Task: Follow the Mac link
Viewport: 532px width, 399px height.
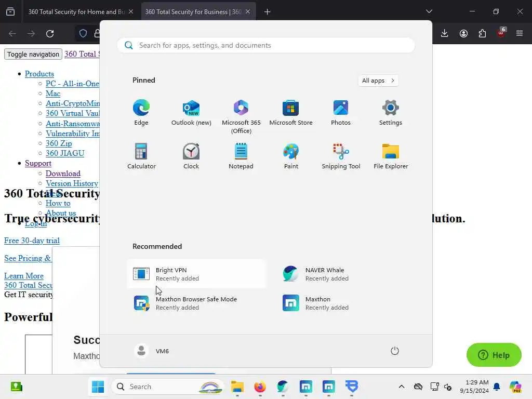Action: (x=53, y=94)
